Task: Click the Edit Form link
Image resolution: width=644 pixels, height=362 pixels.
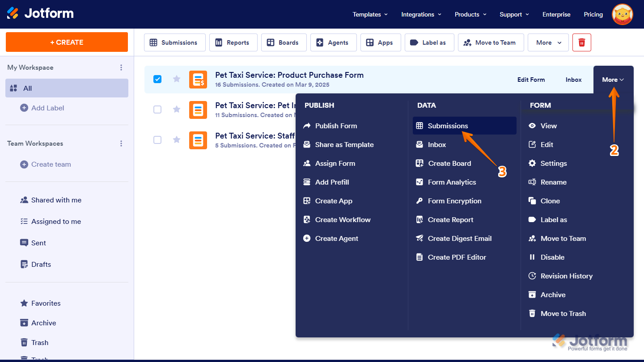Action: click(x=531, y=80)
